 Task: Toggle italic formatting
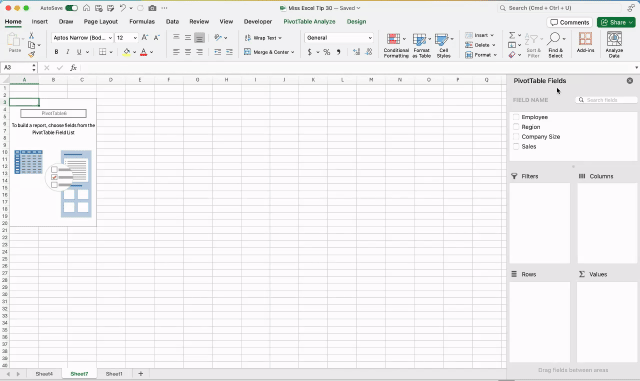pos(68,52)
